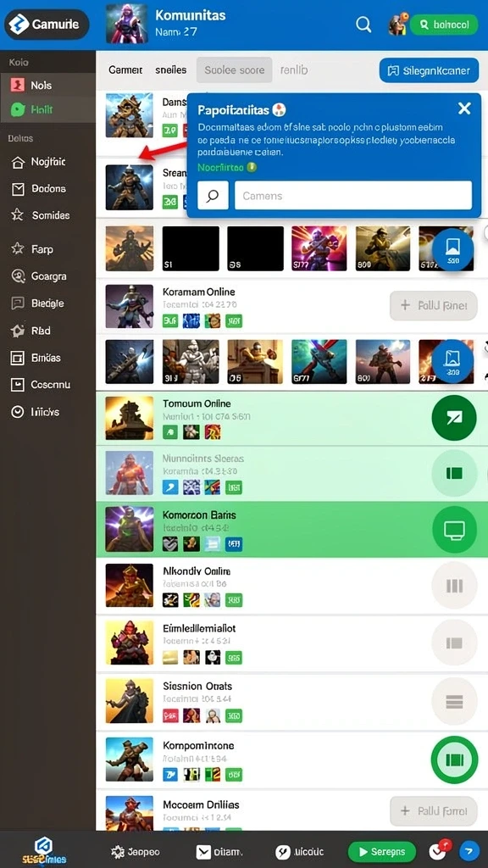The height and width of the screenshot is (868, 488).
Task: Switch to the Garnert tab
Action: pyautogui.click(x=125, y=70)
